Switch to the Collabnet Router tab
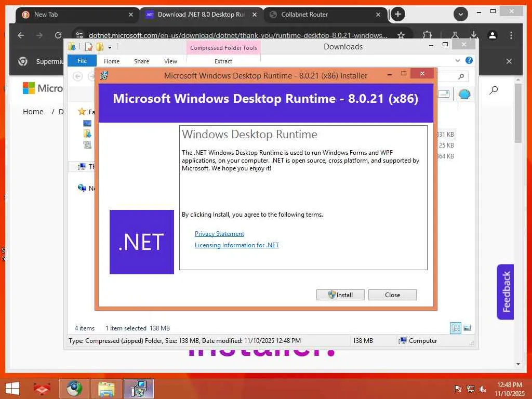 [325, 15]
